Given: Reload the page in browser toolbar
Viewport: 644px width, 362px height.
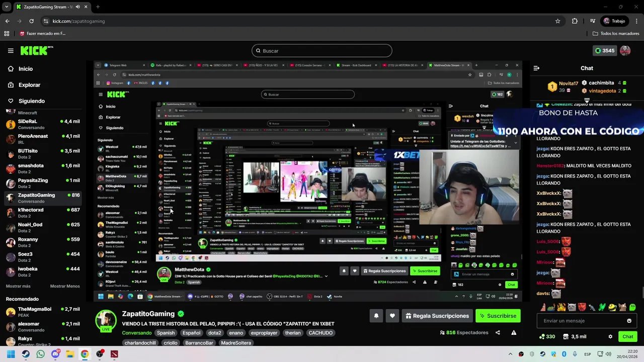Looking at the screenshot, I should coord(31,21).
